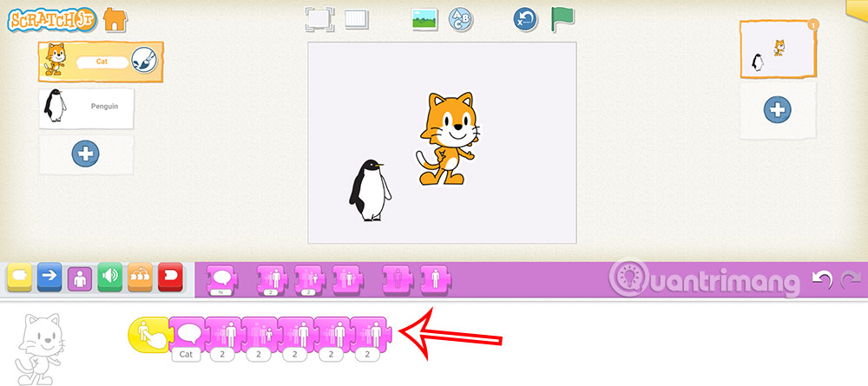
Task: Open the blue Motion blocks category
Action: tap(49, 277)
